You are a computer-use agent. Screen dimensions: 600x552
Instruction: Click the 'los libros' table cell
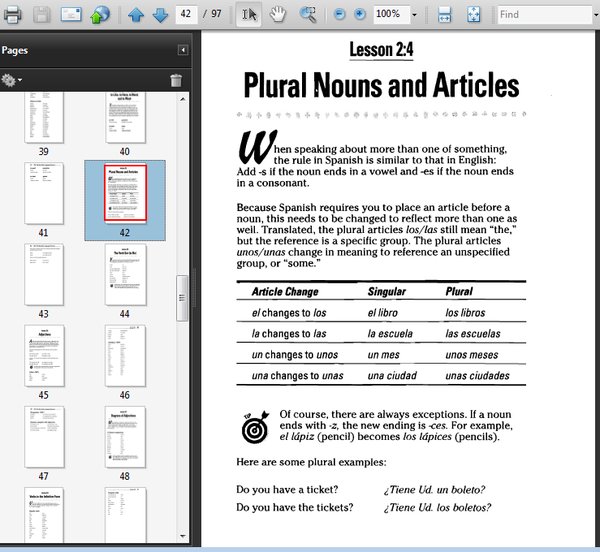point(465,313)
